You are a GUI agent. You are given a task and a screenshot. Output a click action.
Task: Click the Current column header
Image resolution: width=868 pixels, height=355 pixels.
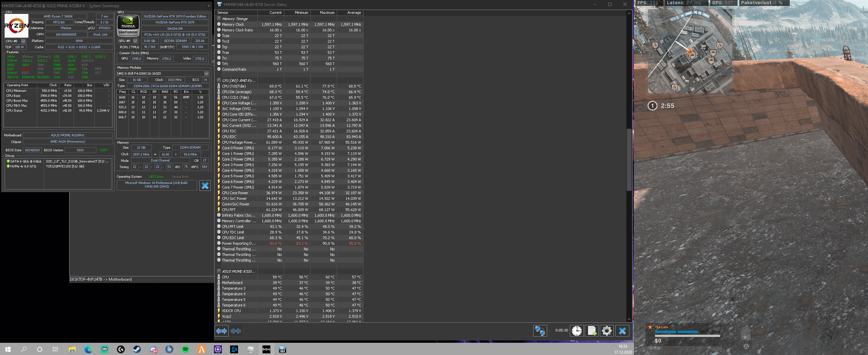point(271,13)
